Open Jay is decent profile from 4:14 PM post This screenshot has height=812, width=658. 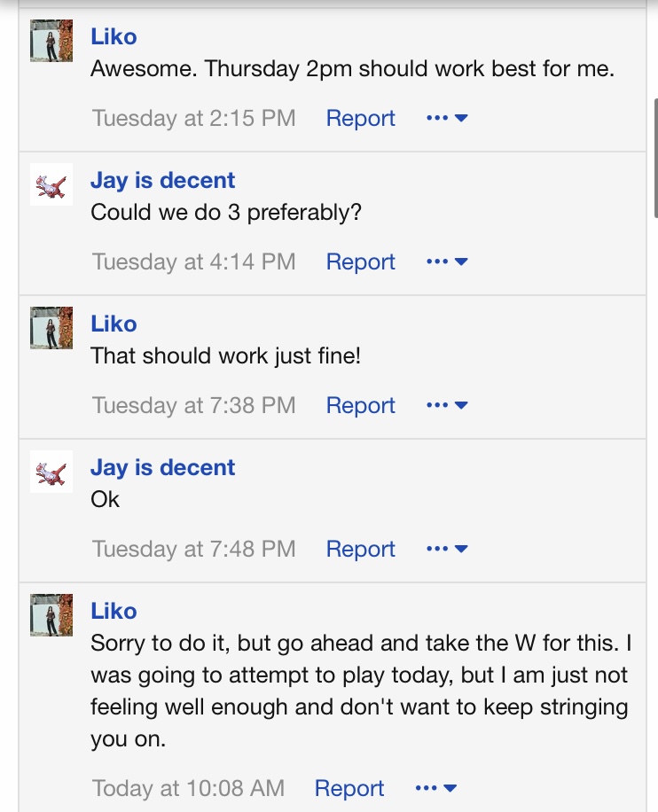point(162,180)
